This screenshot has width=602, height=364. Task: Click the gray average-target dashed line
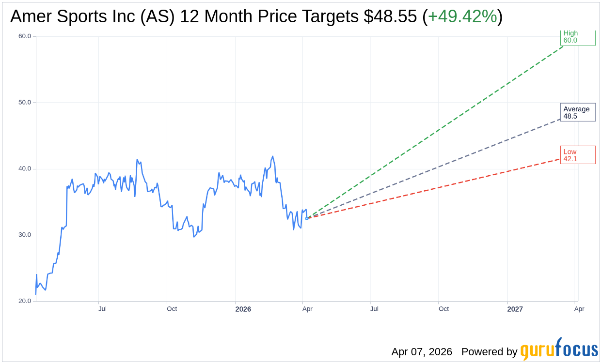click(x=436, y=167)
